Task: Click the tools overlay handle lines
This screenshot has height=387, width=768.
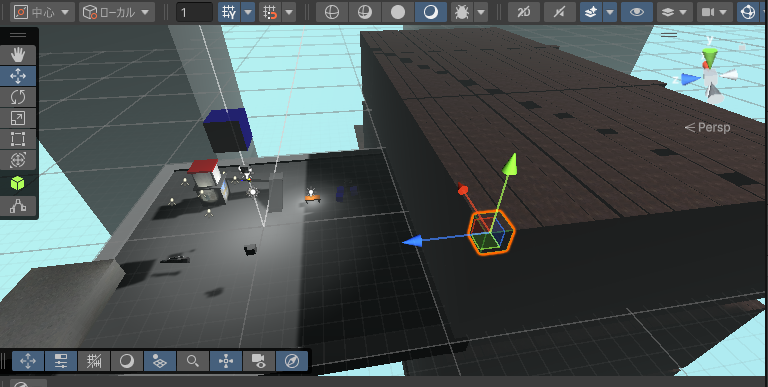Action: pos(18,35)
